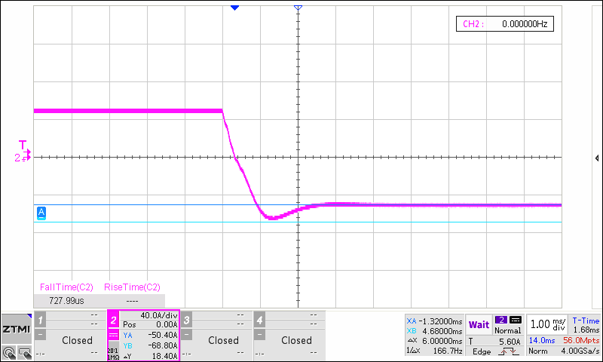Click the FallTime(C2) measurement label
Screen dimensions: 603x362
point(67,287)
